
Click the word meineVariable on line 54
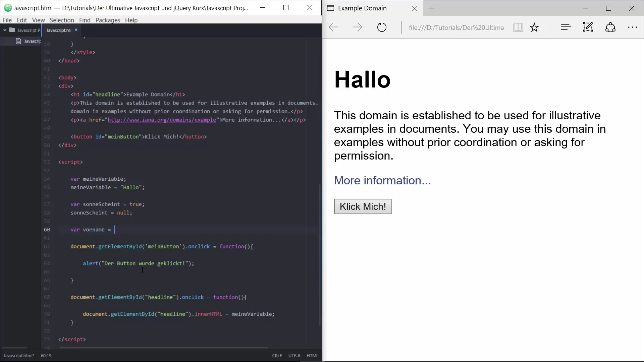103,179
